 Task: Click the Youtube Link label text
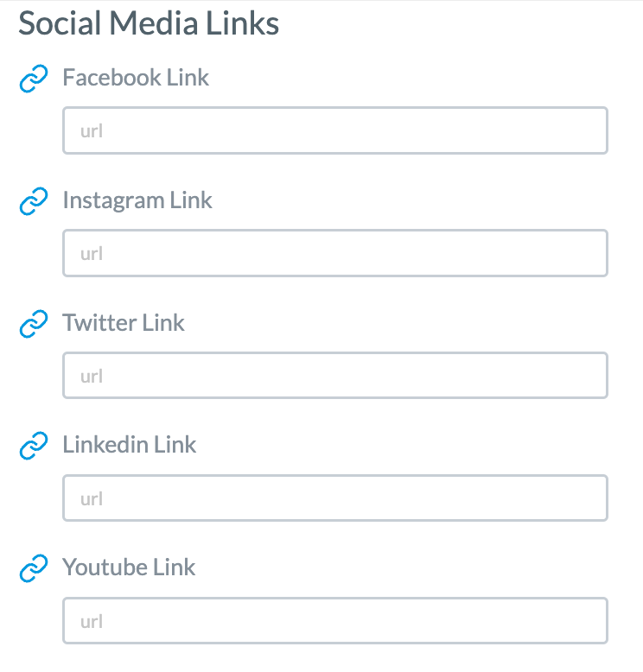coord(129,567)
